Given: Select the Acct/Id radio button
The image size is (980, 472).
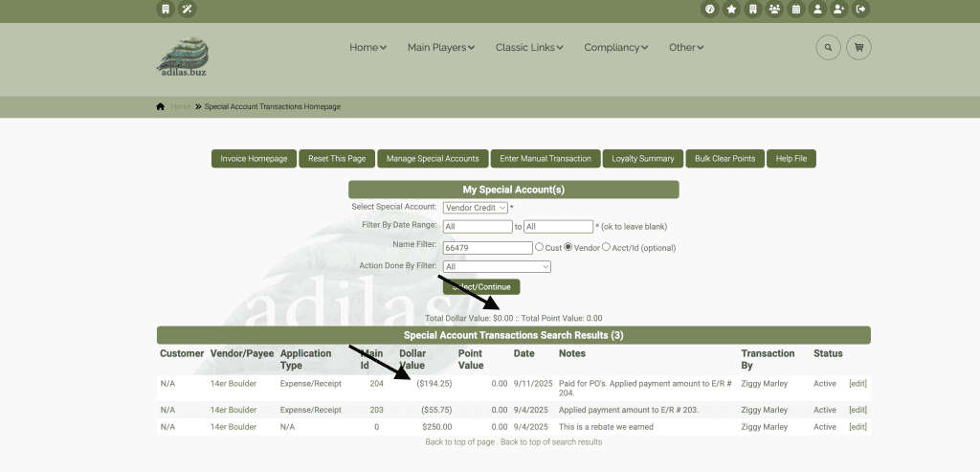Looking at the screenshot, I should coord(606,247).
